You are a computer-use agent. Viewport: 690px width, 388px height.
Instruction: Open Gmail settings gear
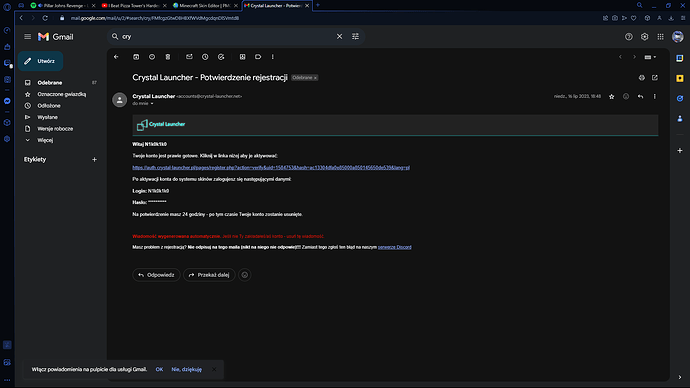645,37
